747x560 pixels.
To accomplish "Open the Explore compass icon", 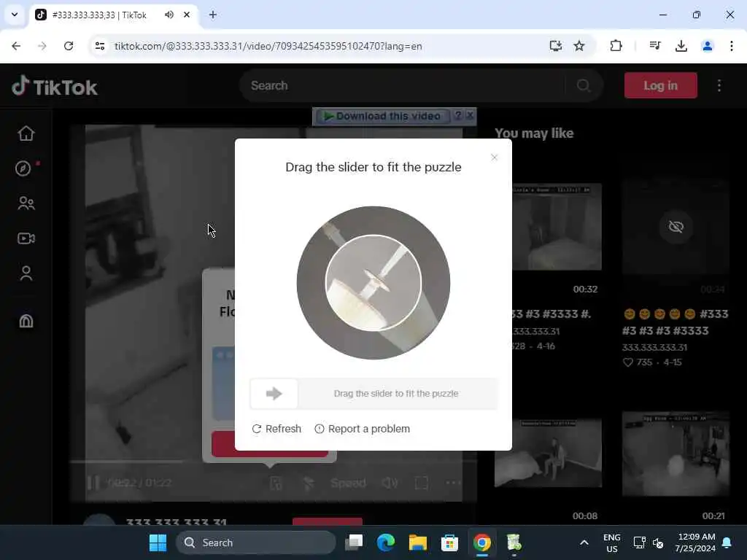I will 23,168.
